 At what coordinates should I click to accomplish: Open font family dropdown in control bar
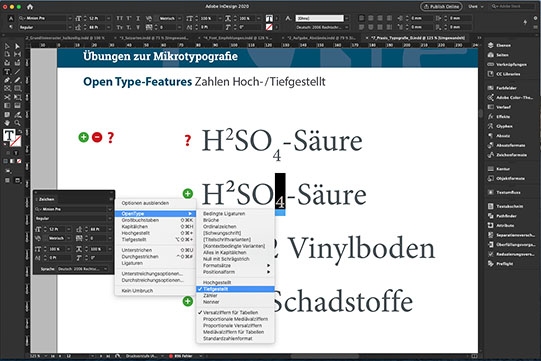70,18
